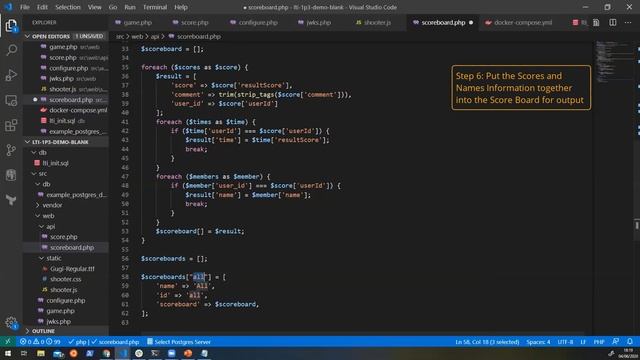Click the Split Editor Right icon
Screen dimensions: 640x360
click(x=613, y=22)
